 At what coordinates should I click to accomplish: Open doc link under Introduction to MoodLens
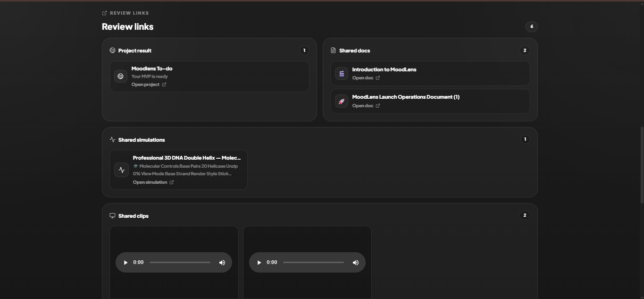coord(363,78)
